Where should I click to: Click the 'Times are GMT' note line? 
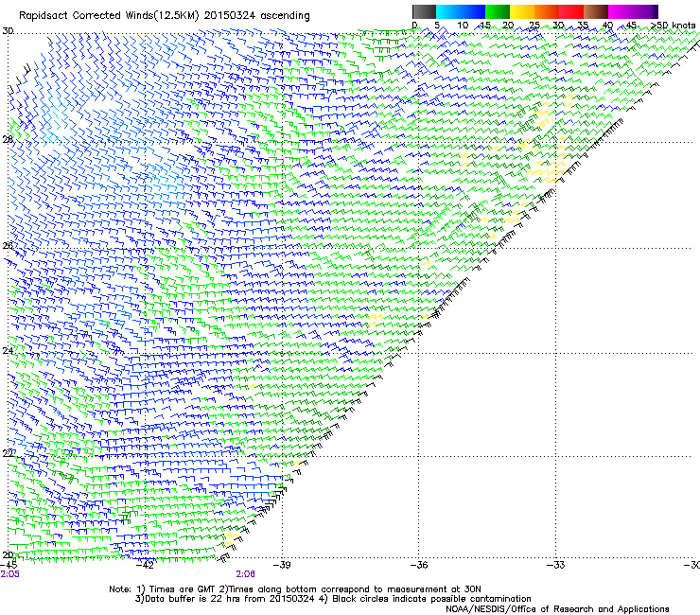(295, 589)
